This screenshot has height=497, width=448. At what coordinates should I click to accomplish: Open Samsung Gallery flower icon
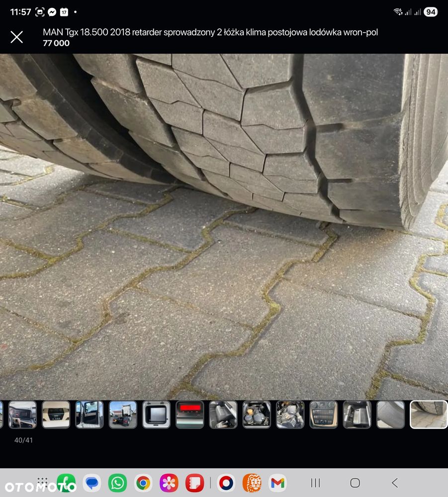(169, 483)
